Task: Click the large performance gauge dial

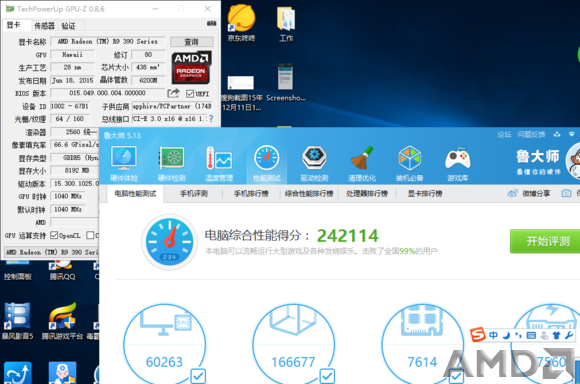Action: [x=169, y=242]
